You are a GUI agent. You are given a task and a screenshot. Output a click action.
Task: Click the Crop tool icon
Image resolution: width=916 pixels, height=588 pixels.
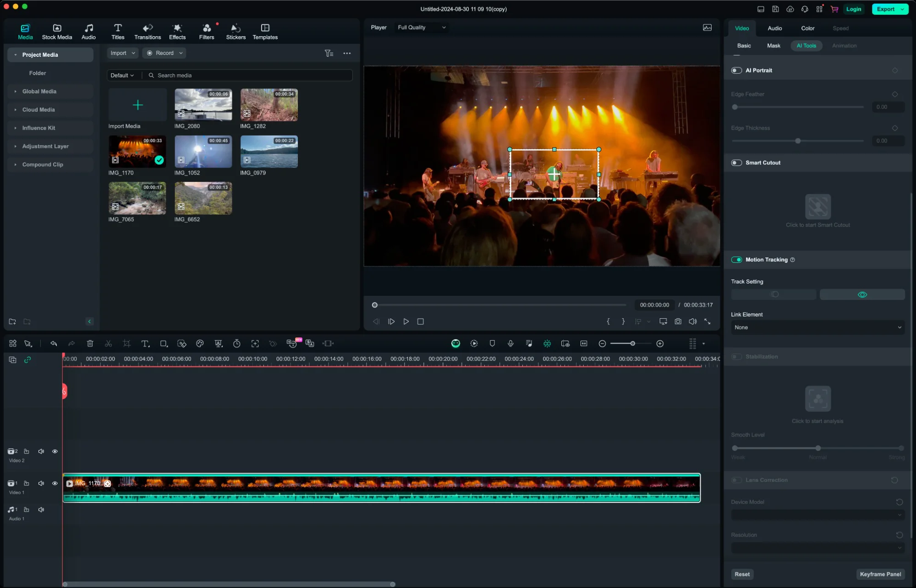(x=127, y=343)
